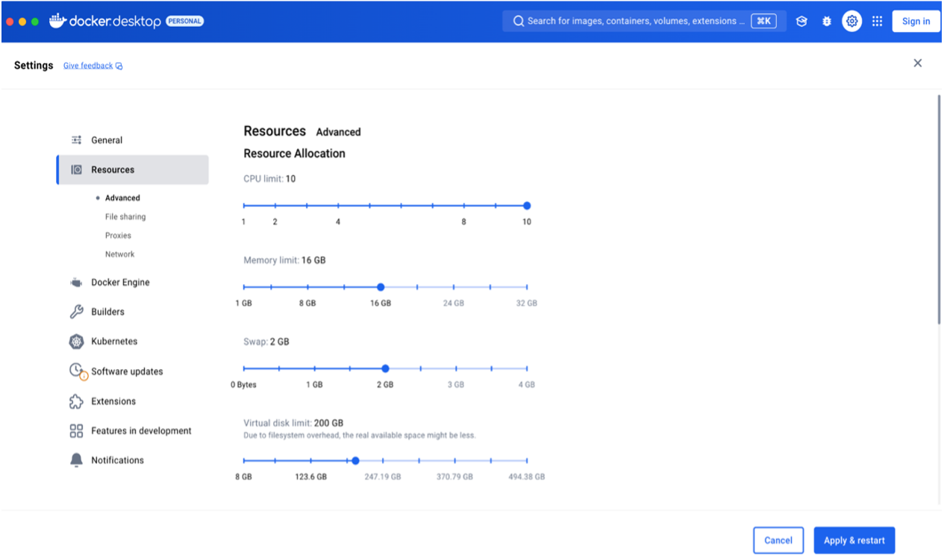Click the Cancel button
The height and width of the screenshot is (560, 944).
click(x=778, y=541)
